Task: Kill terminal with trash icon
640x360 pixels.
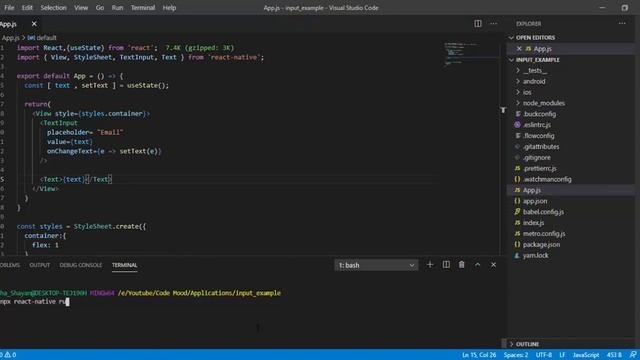Action: tap(462, 265)
